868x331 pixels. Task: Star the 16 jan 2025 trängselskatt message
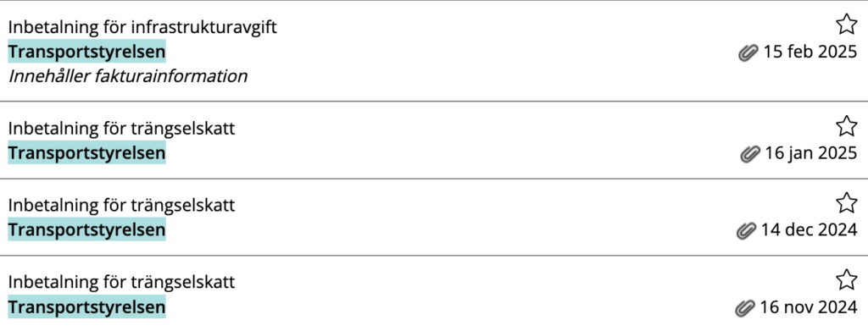coord(846,126)
